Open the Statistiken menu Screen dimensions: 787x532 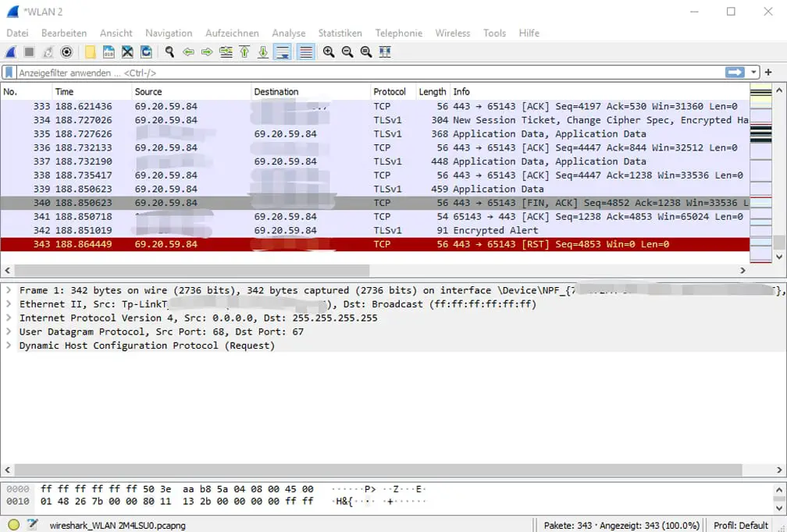(340, 33)
